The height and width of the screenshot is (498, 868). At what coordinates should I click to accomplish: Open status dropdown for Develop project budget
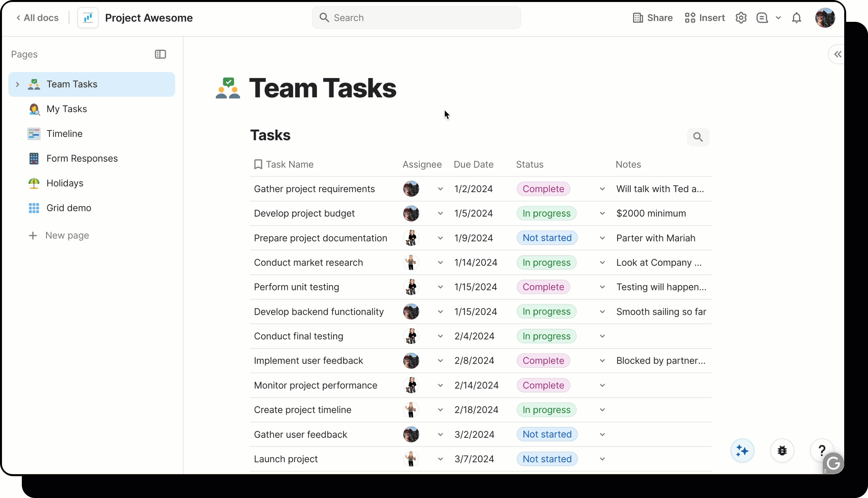[x=602, y=213]
